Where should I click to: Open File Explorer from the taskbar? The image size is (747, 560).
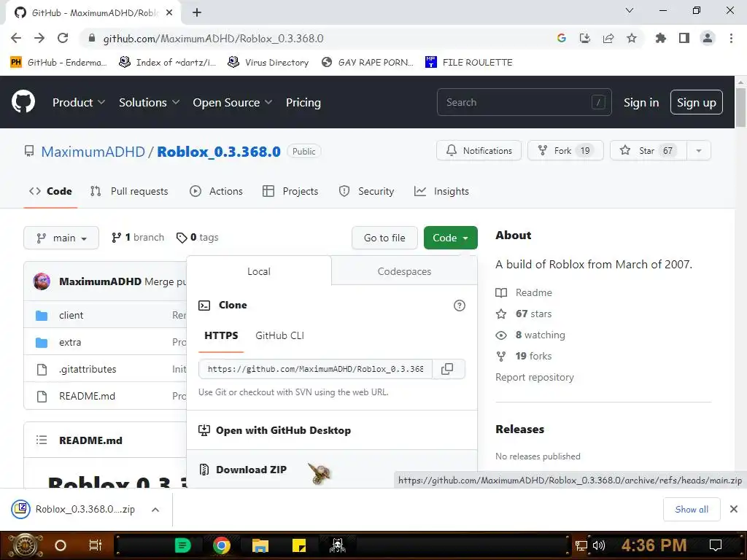click(x=260, y=545)
